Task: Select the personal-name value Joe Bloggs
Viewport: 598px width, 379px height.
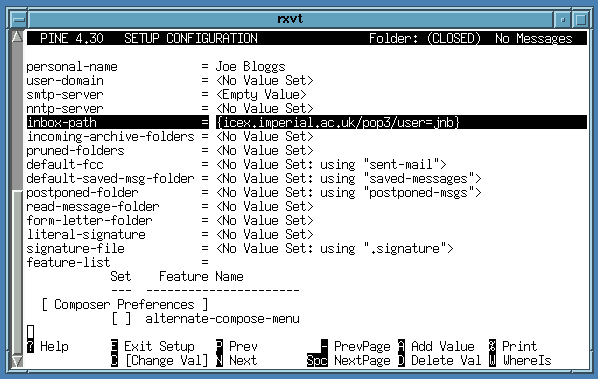Action: click(250, 67)
